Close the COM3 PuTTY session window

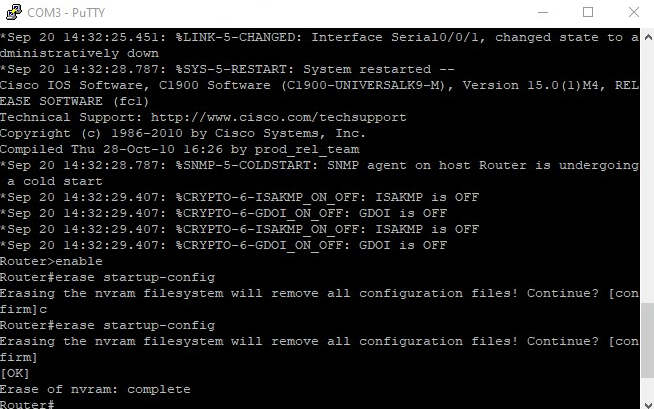tap(632, 12)
